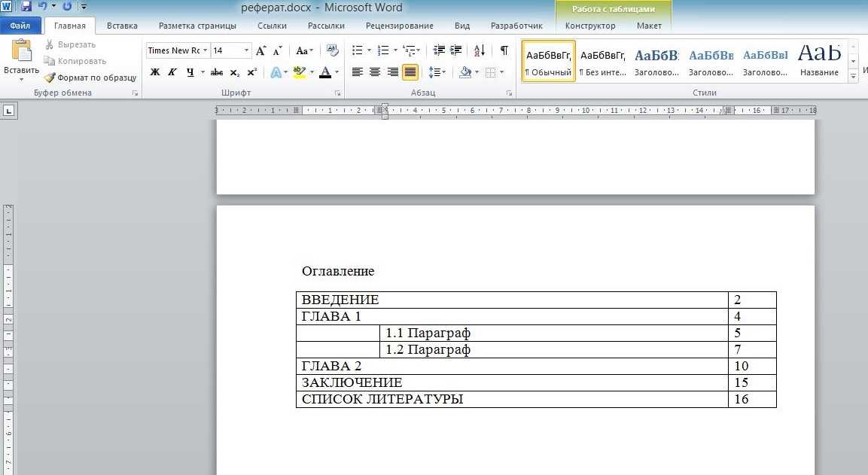Open the Вставка ribbon tab
Image resolution: width=868 pixels, height=475 pixels.
pyautogui.click(x=122, y=26)
